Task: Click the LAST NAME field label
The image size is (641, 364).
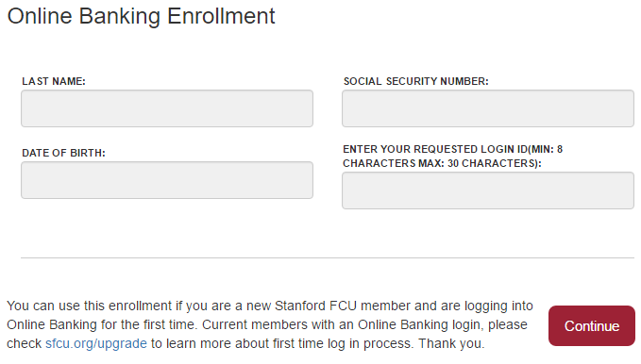Action: [x=54, y=81]
